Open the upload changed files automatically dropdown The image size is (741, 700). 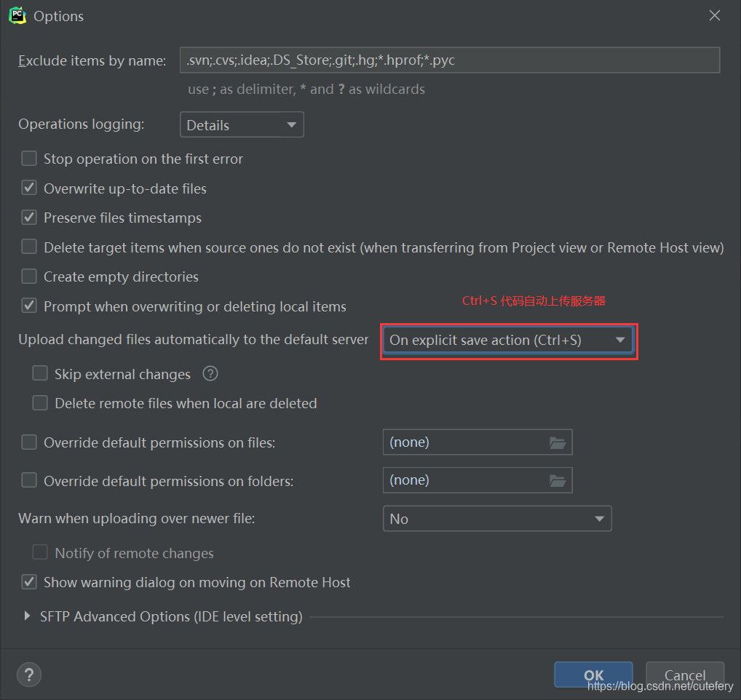click(507, 340)
